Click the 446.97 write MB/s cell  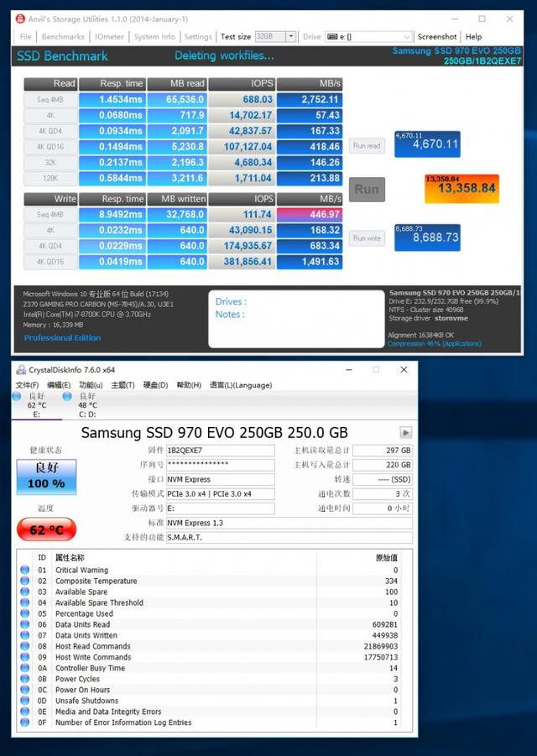pos(310,215)
